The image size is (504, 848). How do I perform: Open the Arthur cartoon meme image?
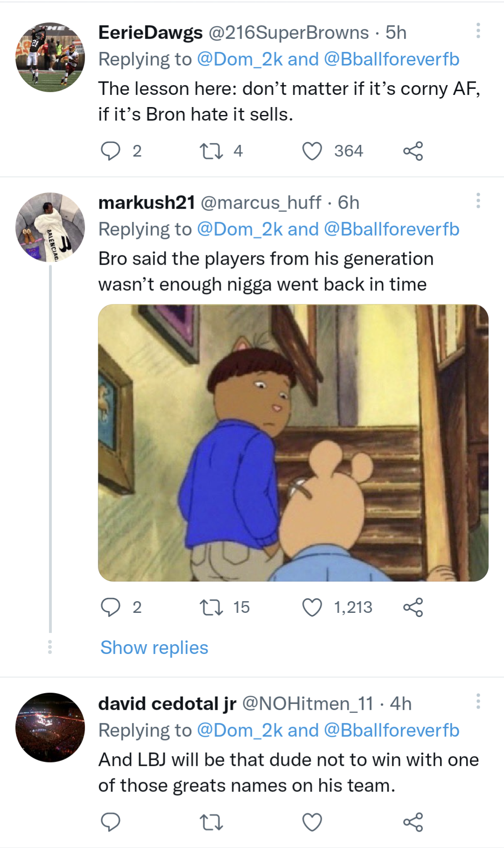pos(293,443)
